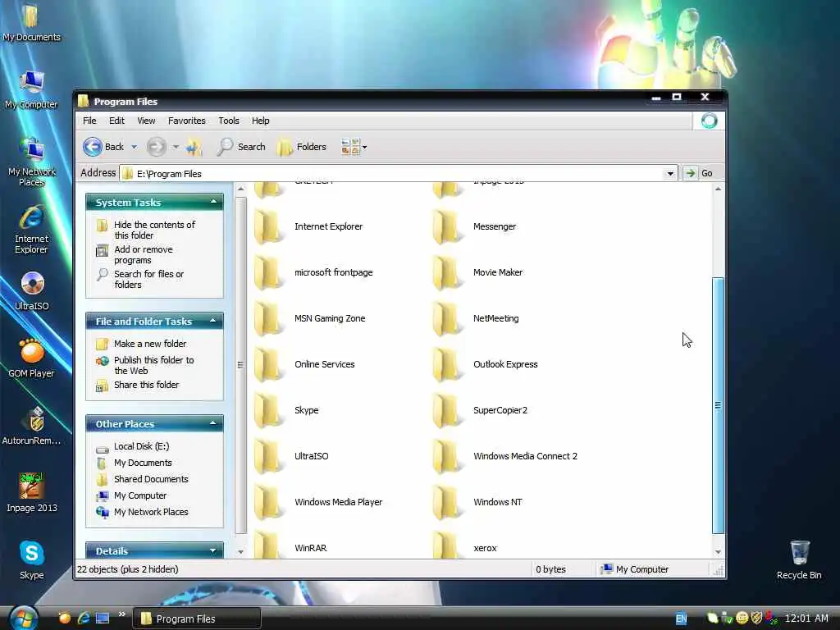
Task: Open Shared Documents link
Action: [151, 479]
